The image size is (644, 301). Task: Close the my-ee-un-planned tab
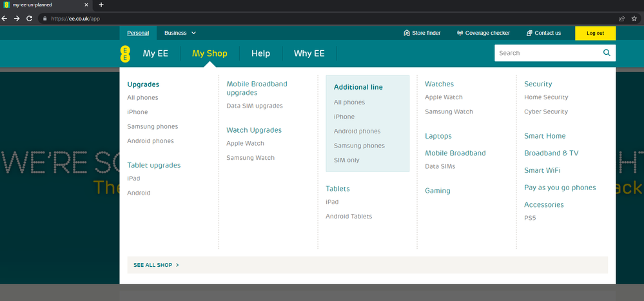[86, 5]
